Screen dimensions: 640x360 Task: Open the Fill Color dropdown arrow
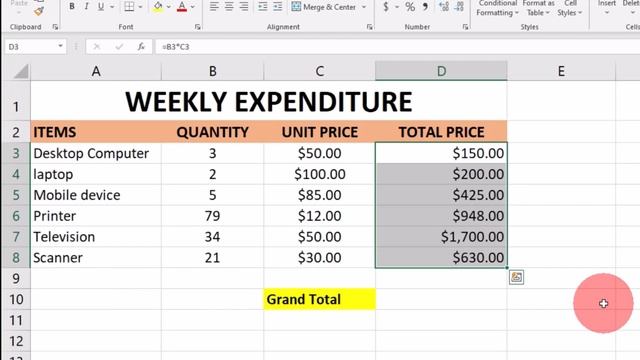point(169,7)
